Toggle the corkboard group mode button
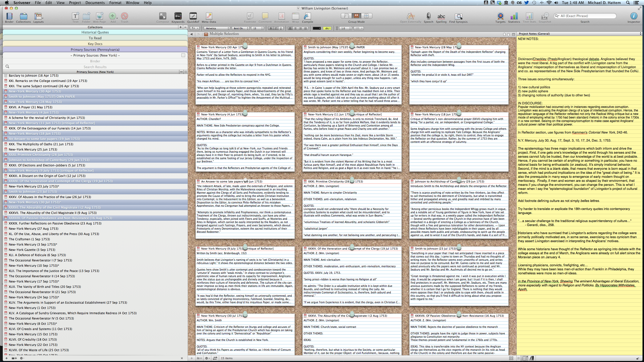The width and height of the screenshot is (644, 362). [x=356, y=16]
